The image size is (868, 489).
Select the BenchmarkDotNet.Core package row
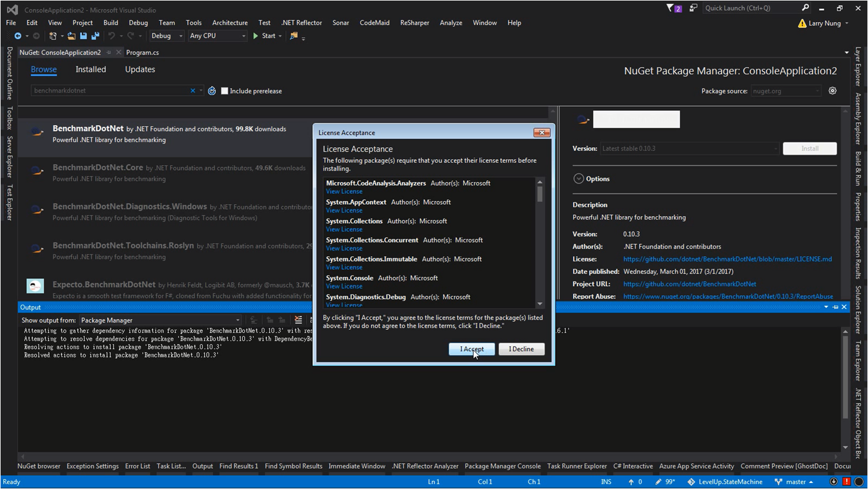166,173
